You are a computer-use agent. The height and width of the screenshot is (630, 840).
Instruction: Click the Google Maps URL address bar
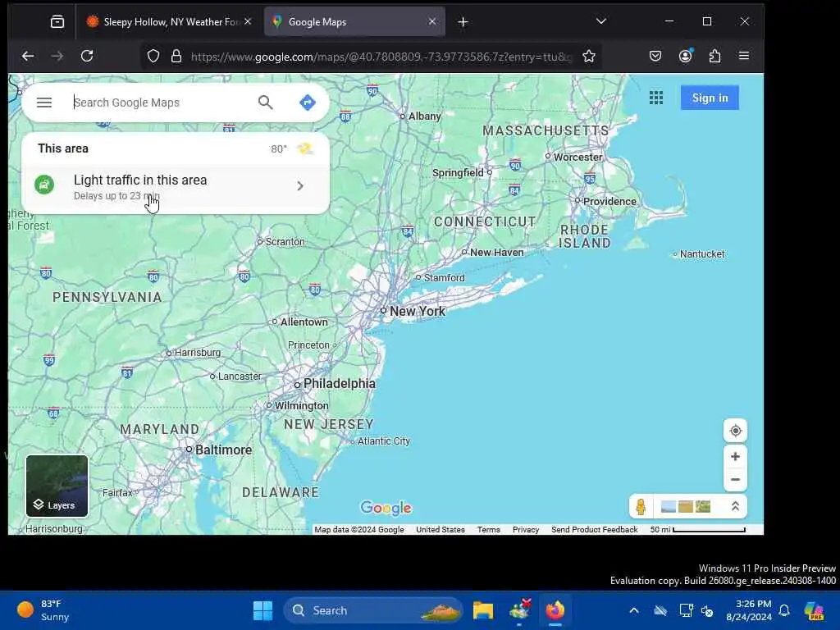[x=381, y=57]
